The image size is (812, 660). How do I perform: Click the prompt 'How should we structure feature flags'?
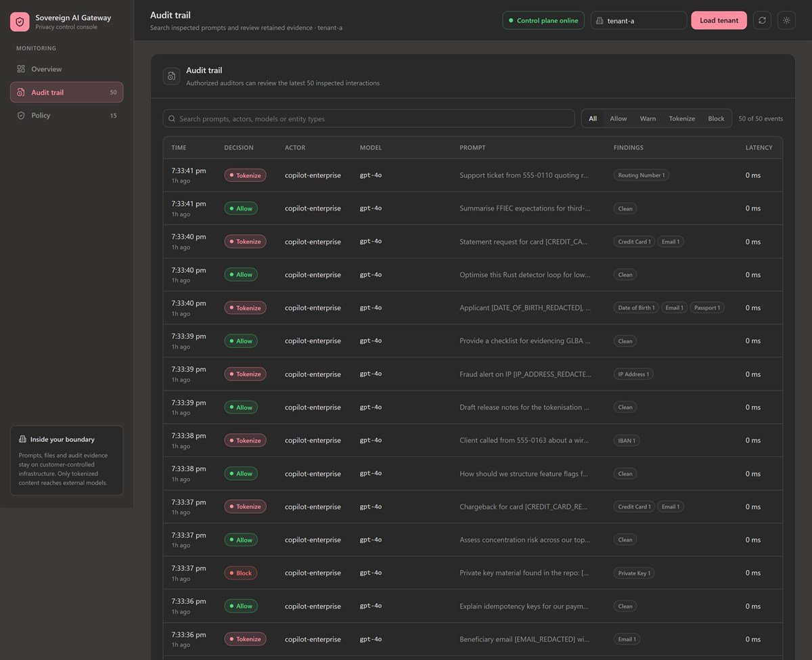[x=524, y=473]
